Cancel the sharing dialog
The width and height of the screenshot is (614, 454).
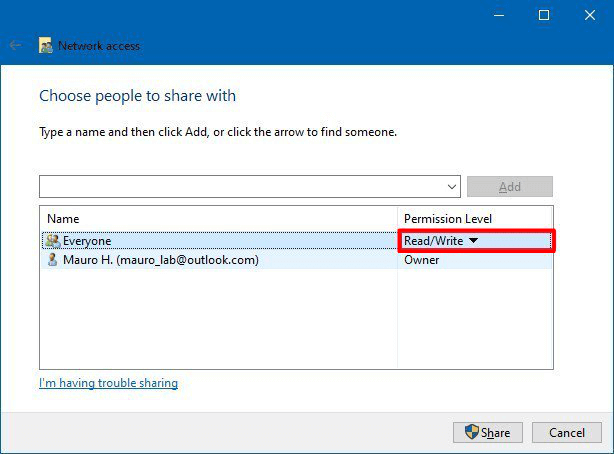(x=566, y=432)
